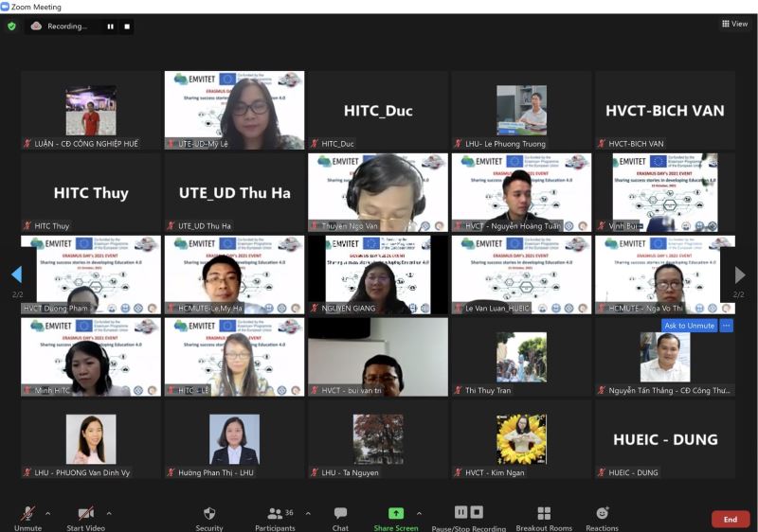Screen dimensions: 758x532
Task: Expand video options arrow next to Start Video
Action: tap(109, 513)
